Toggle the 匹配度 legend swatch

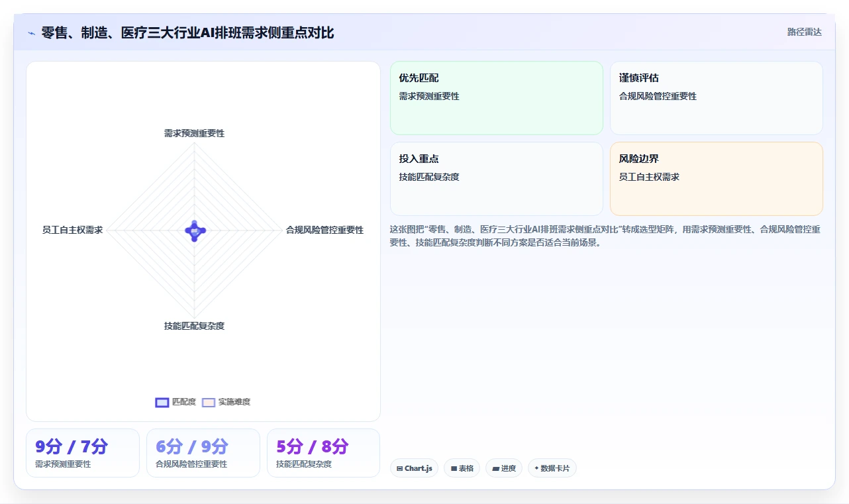162,402
